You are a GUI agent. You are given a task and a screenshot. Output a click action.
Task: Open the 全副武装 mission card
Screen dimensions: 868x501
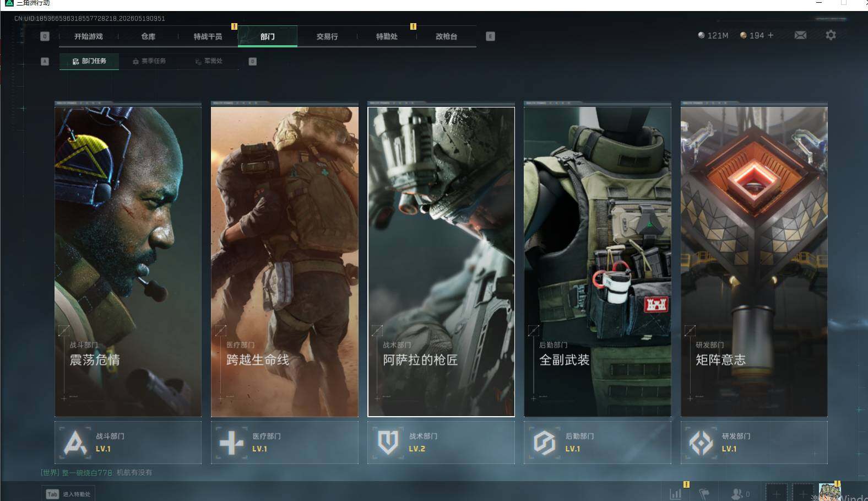(598, 262)
